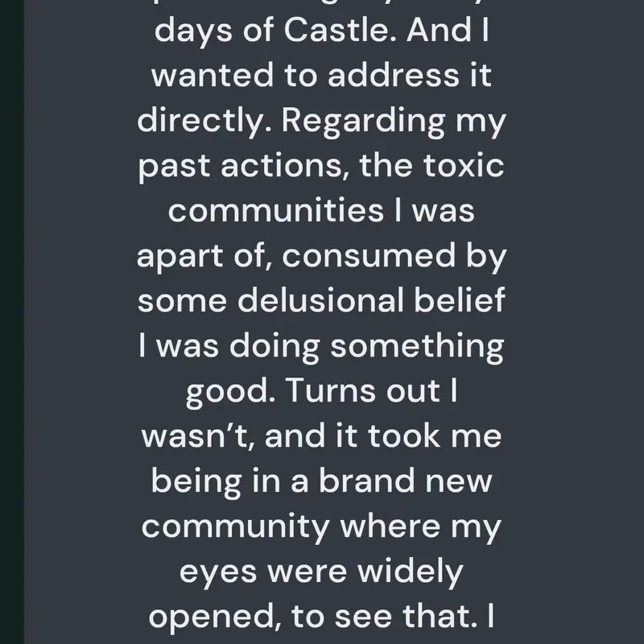Tap the words "apart of"
The width and height of the screenshot is (644, 644).
pos(204,257)
